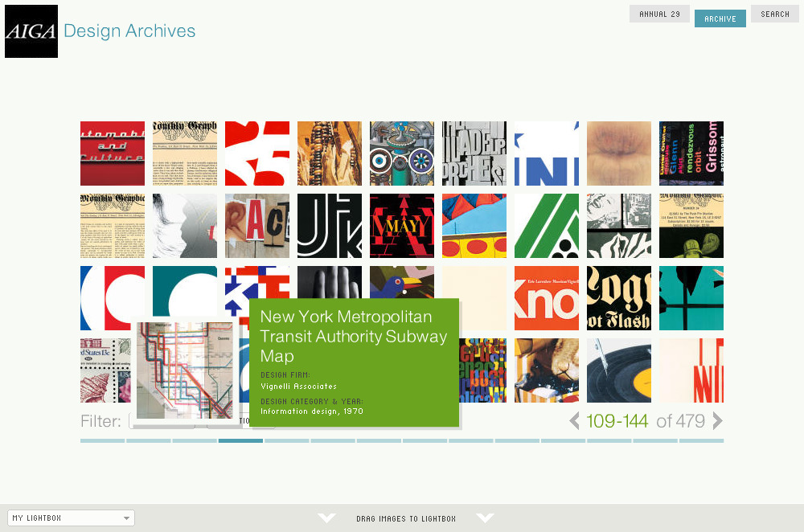The image size is (804, 532).
Task: Open the black and white JFK thumbnail
Action: [329, 226]
